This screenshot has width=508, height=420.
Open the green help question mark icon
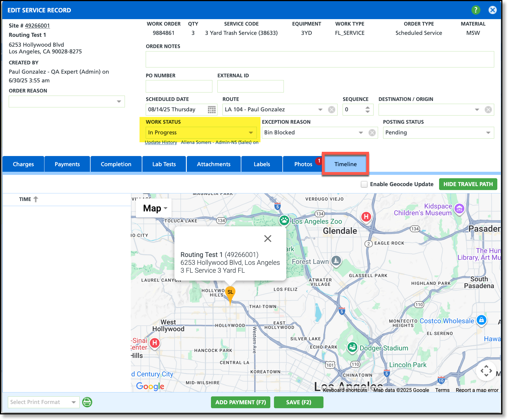pos(476,10)
